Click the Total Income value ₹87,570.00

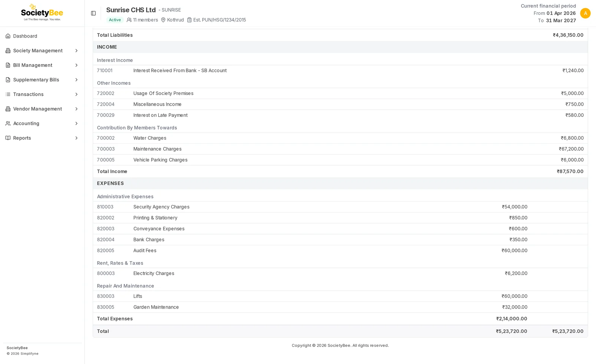(x=570, y=171)
